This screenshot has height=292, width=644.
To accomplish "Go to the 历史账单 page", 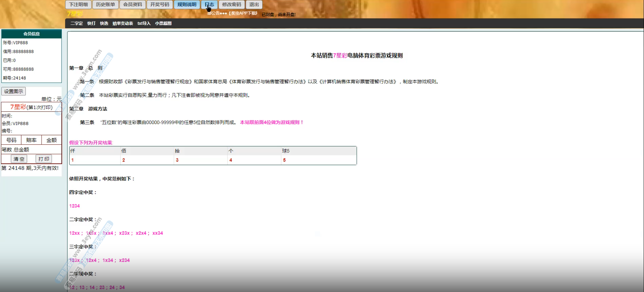I will tap(105, 5).
